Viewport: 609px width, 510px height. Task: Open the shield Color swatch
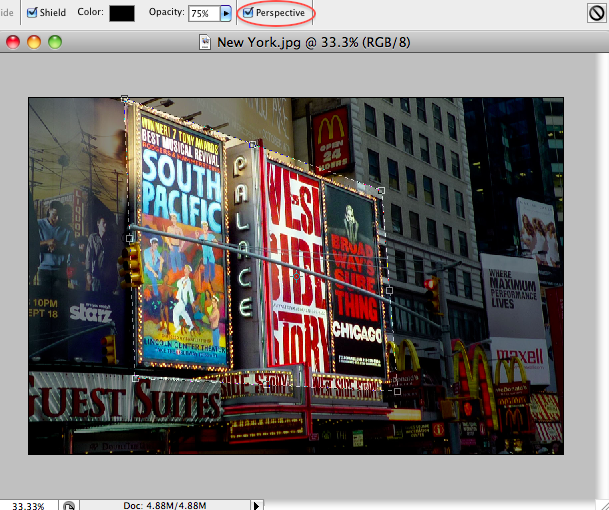click(122, 13)
